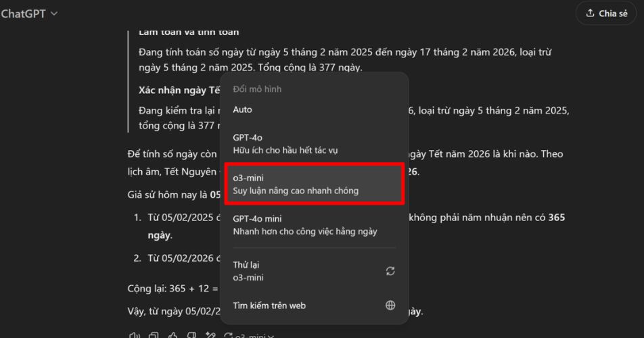Screen dimensions: 644x338
Task: Click the globe web search icon
Action: (x=390, y=305)
